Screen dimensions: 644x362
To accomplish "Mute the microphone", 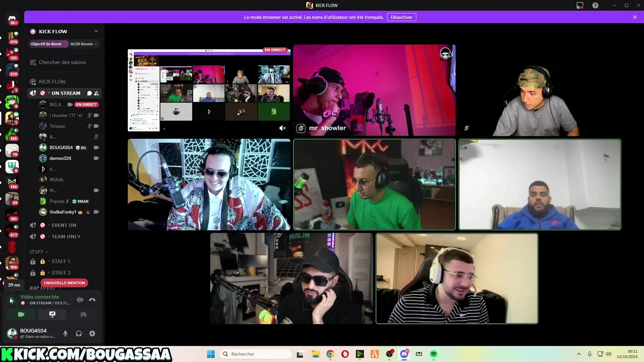I will (x=65, y=333).
